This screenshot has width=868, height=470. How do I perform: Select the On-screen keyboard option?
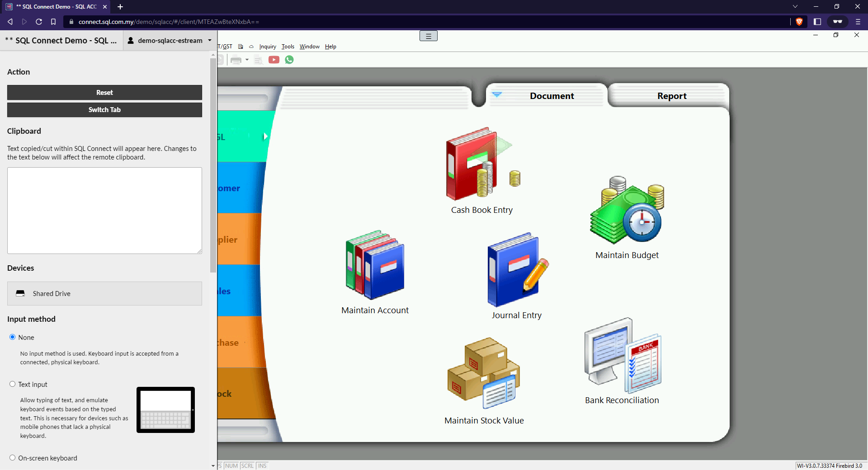12,458
